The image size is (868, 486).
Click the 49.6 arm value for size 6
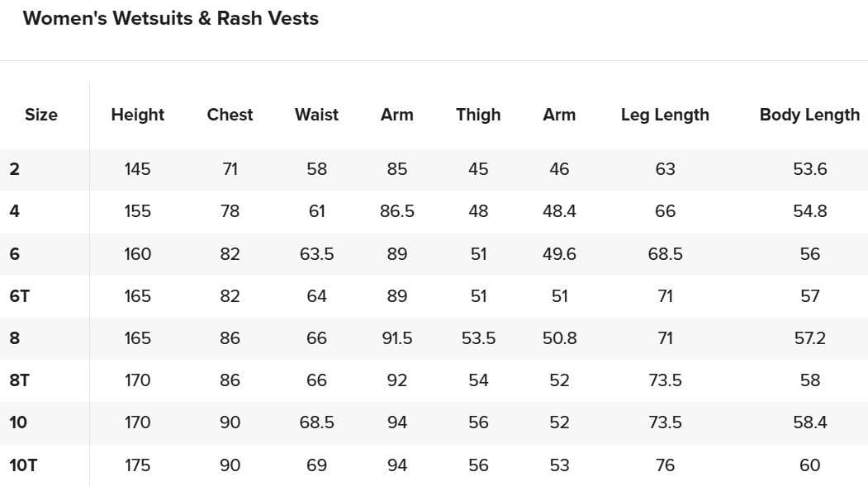tap(559, 253)
